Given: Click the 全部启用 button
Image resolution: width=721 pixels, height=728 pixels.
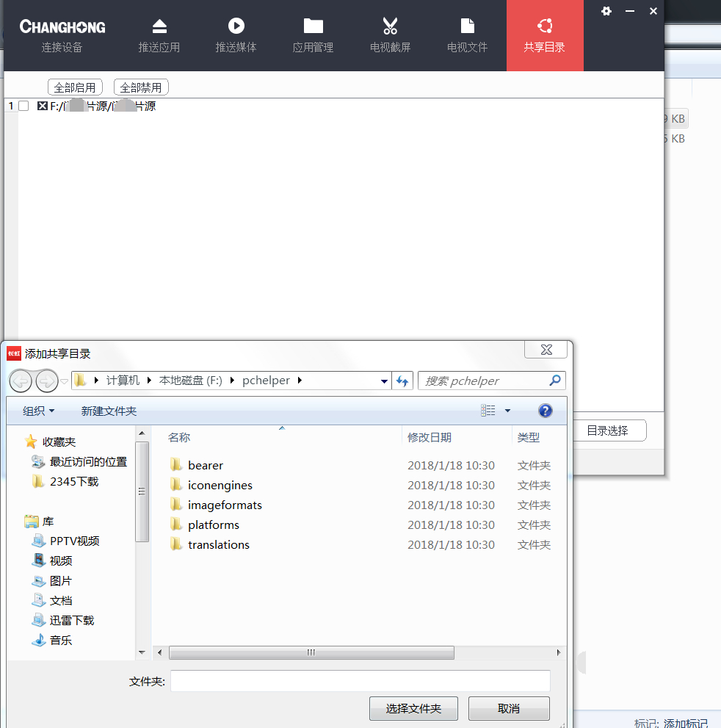Looking at the screenshot, I should pos(75,87).
